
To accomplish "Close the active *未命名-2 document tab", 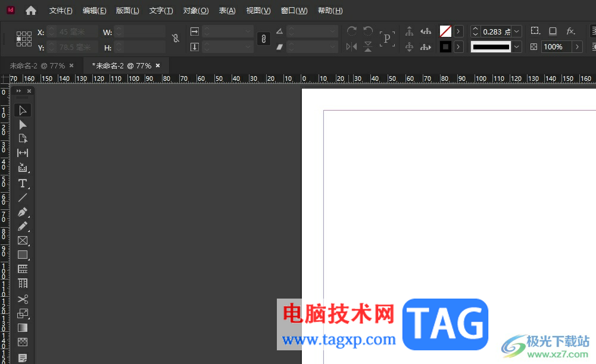I will [x=158, y=65].
